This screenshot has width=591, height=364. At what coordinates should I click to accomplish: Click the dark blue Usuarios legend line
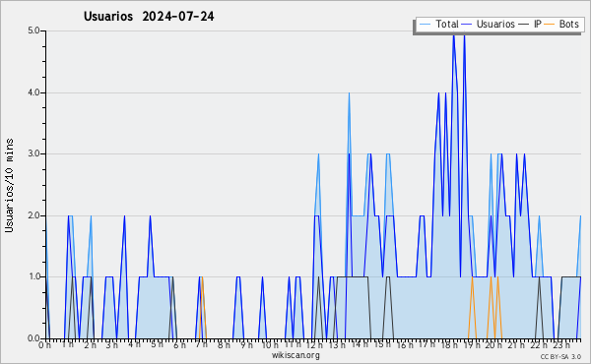click(x=467, y=25)
